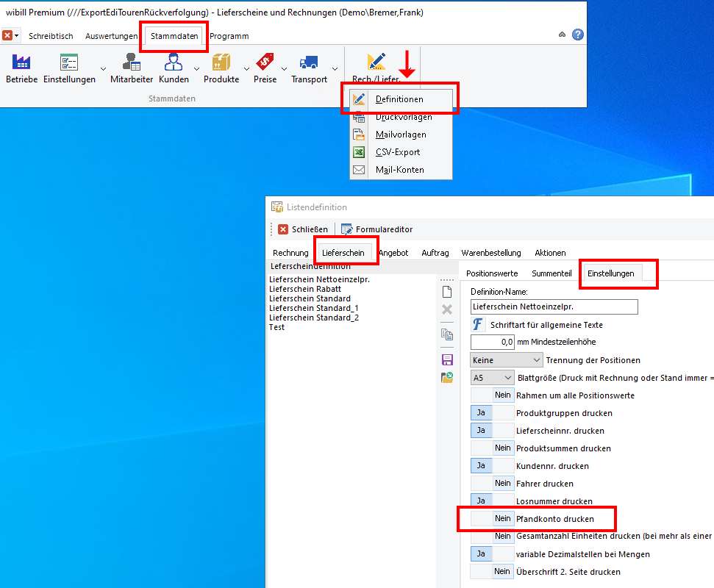The width and height of the screenshot is (714, 588).
Task: Collapse the ribbon with the up arrow icon
Action: (x=562, y=35)
